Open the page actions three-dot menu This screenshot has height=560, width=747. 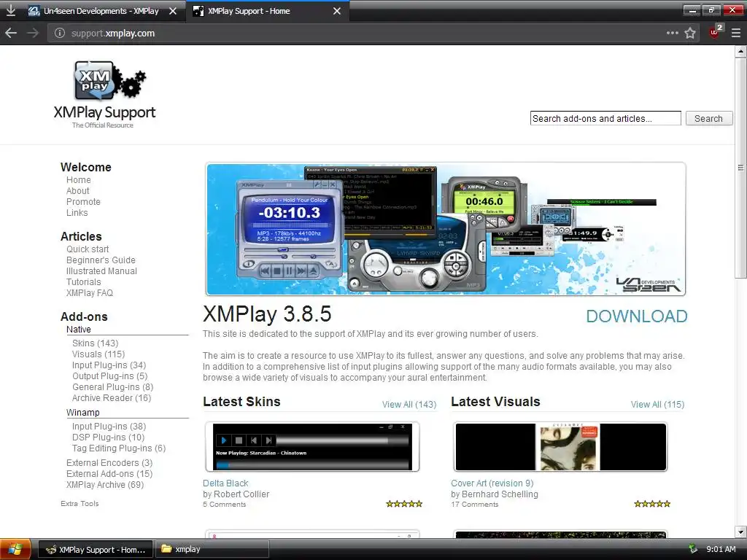click(672, 33)
